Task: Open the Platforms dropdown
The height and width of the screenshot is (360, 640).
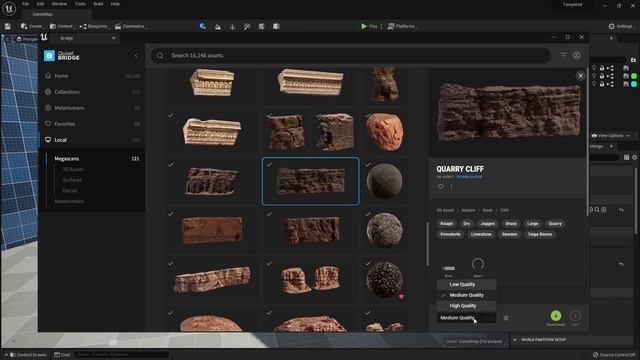Action: point(402,26)
